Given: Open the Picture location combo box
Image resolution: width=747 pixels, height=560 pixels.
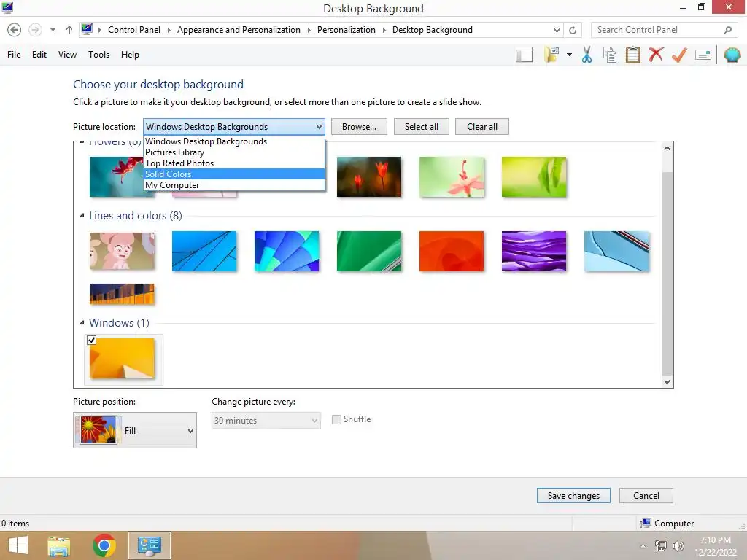Looking at the screenshot, I should 234,127.
